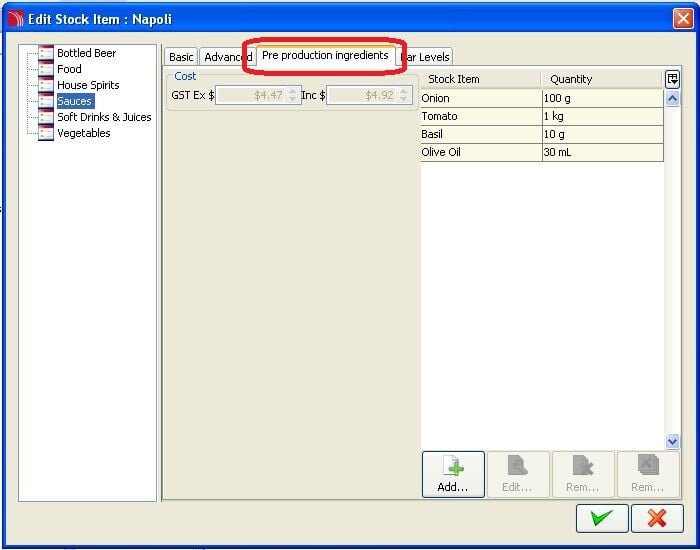Click the Add ingredient button
The width and height of the screenshot is (700, 550).
(x=453, y=474)
